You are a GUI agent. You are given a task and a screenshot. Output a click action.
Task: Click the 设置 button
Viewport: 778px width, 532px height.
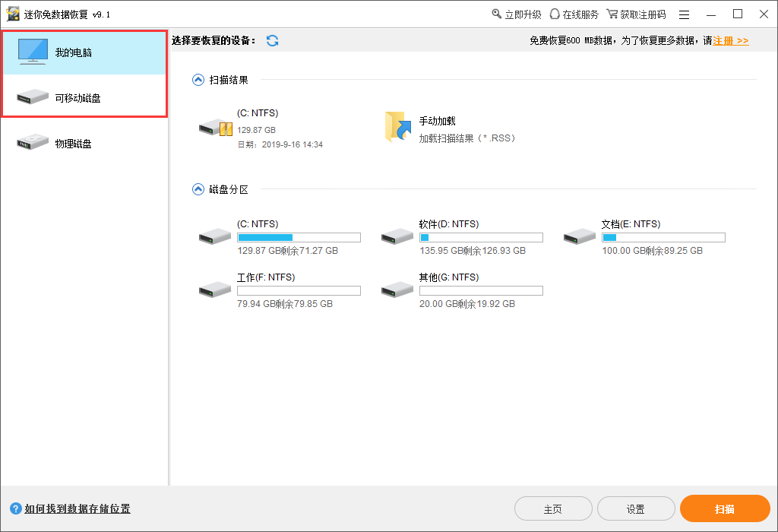636,508
